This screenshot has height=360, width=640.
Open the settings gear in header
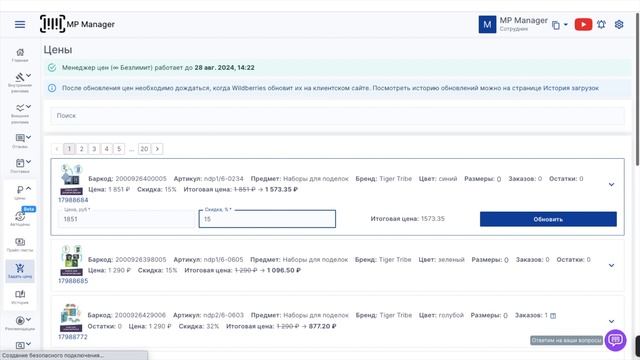tap(619, 24)
